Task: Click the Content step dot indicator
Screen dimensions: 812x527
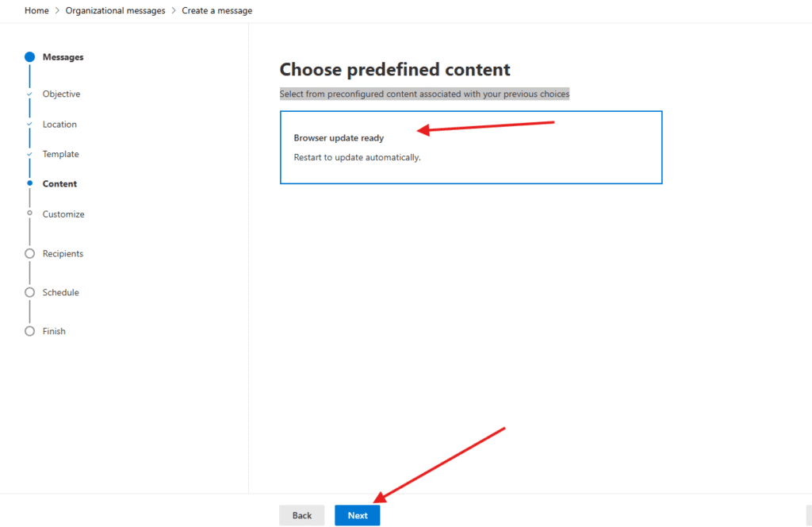Action: 29,183
